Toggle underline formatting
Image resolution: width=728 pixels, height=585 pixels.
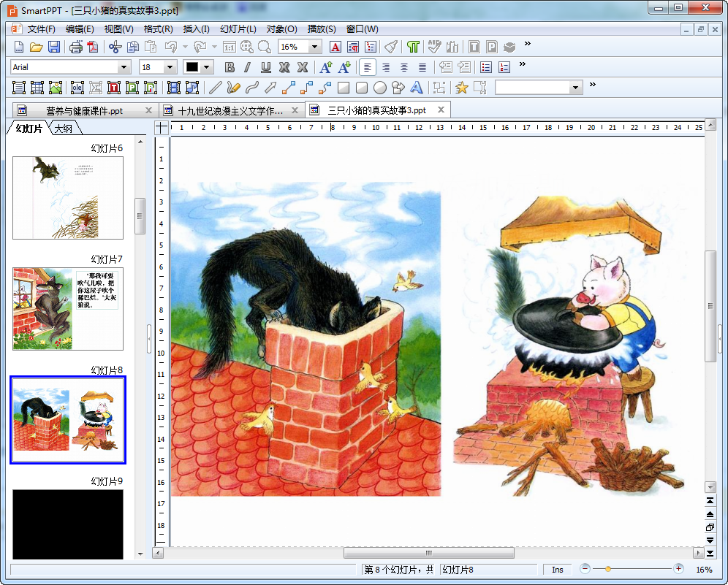(x=265, y=67)
